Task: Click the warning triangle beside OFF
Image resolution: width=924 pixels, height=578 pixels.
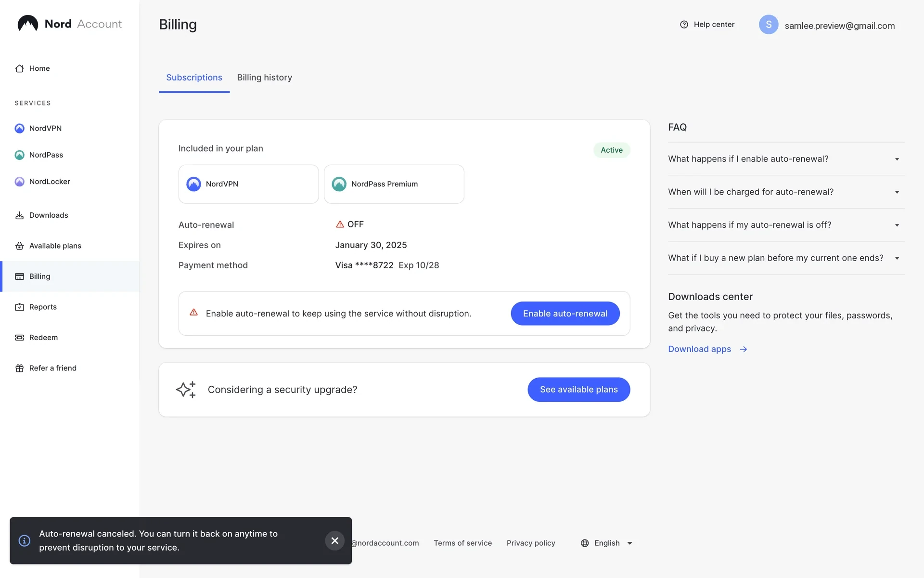Action: (x=340, y=224)
